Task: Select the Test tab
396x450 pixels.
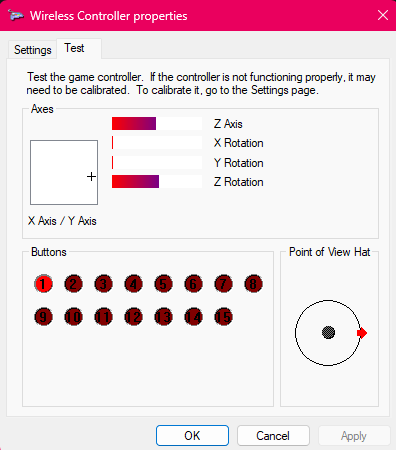Action: coord(74,48)
